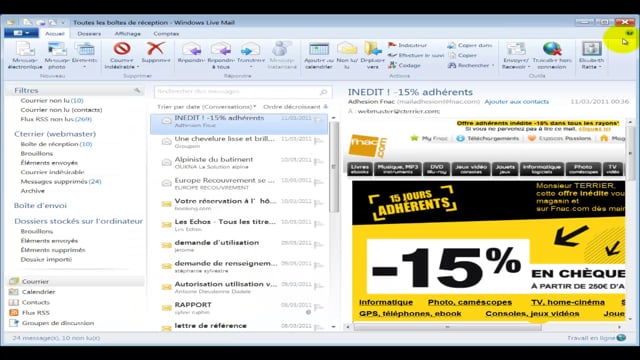Click the message list vertical scrollbar
Image resolution: width=640 pixels, height=360 pixels.
[333, 167]
